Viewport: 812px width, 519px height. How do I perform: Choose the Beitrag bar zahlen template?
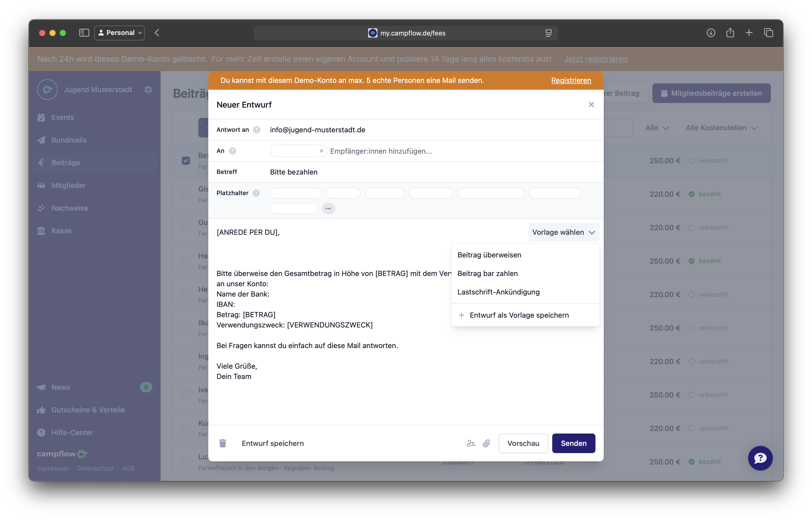(525, 273)
